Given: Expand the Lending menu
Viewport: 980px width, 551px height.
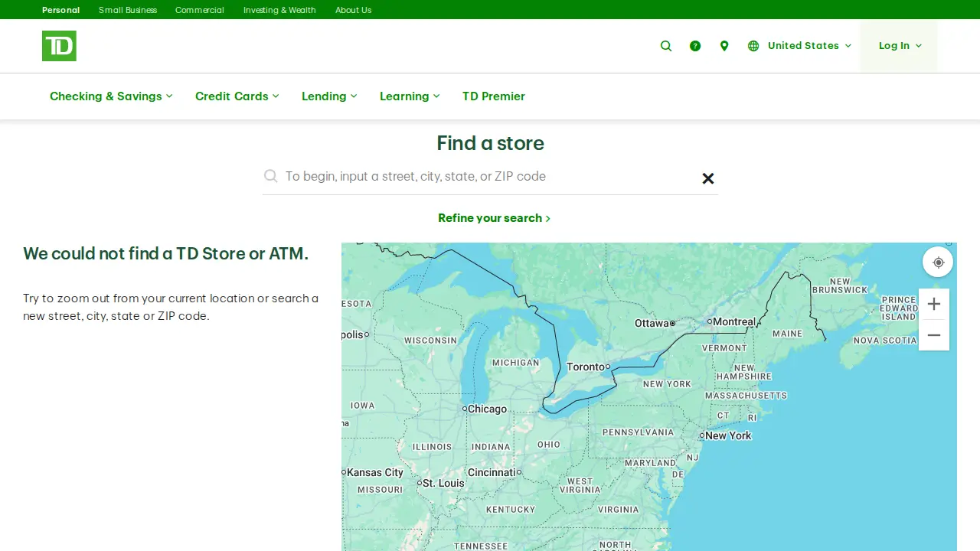Looking at the screenshot, I should (329, 96).
